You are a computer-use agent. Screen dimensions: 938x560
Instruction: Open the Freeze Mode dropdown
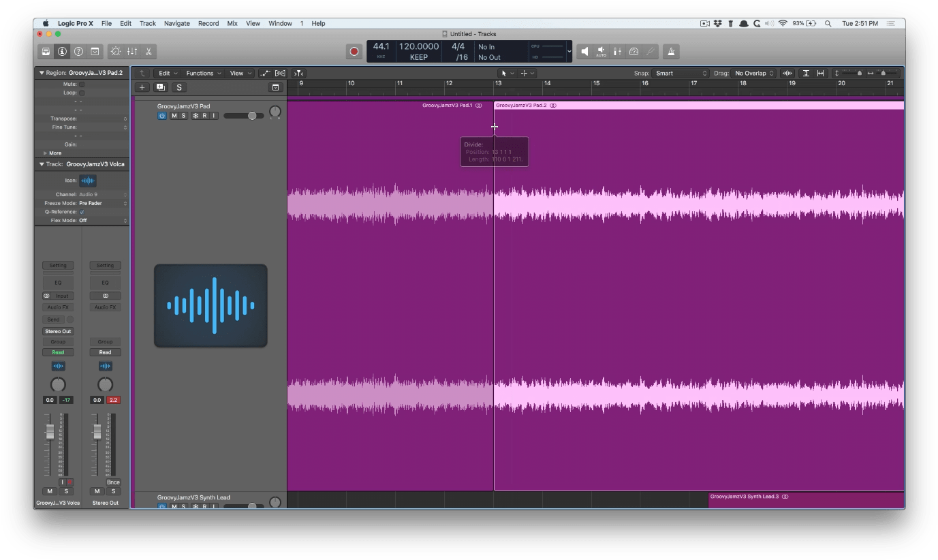(x=103, y=203)
